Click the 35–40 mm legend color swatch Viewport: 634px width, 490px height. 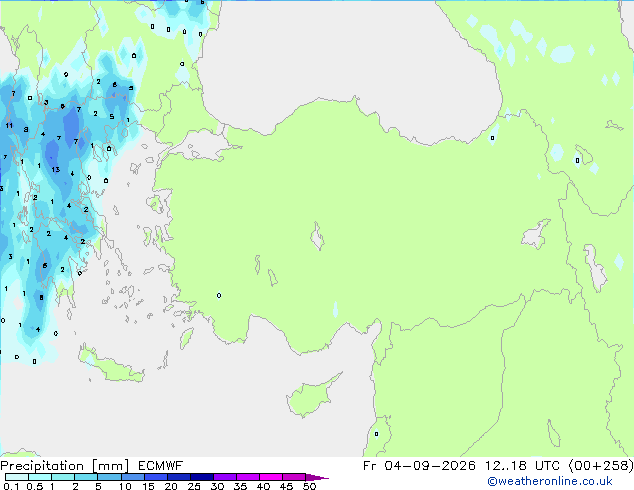point(248,477)
